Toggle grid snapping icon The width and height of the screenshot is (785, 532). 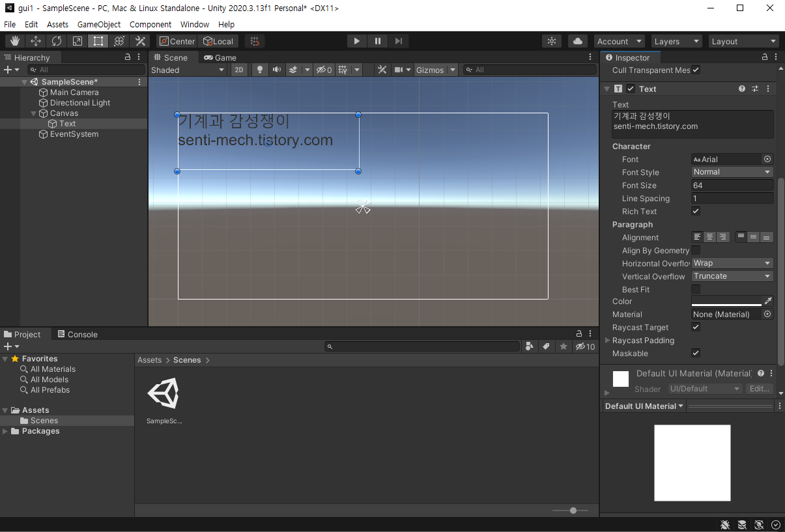pyautogui.click(x=255, y=41)
